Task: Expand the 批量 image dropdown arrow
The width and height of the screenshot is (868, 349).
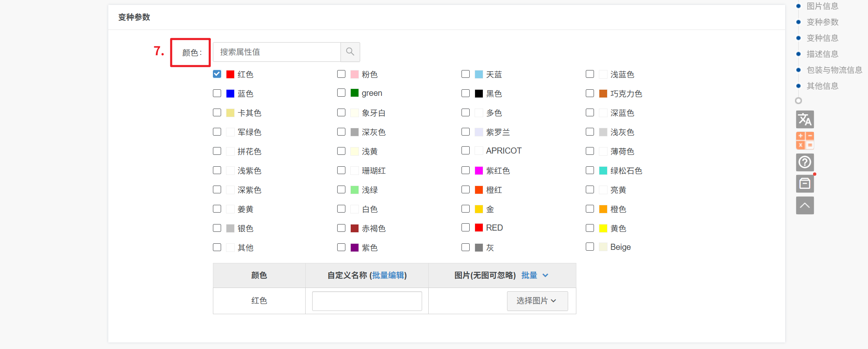Action: tap(545, 275)
